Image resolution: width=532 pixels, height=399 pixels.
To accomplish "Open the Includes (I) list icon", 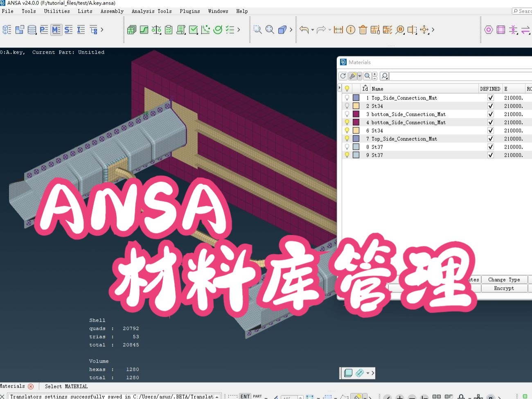I will (x=81, y=29).
